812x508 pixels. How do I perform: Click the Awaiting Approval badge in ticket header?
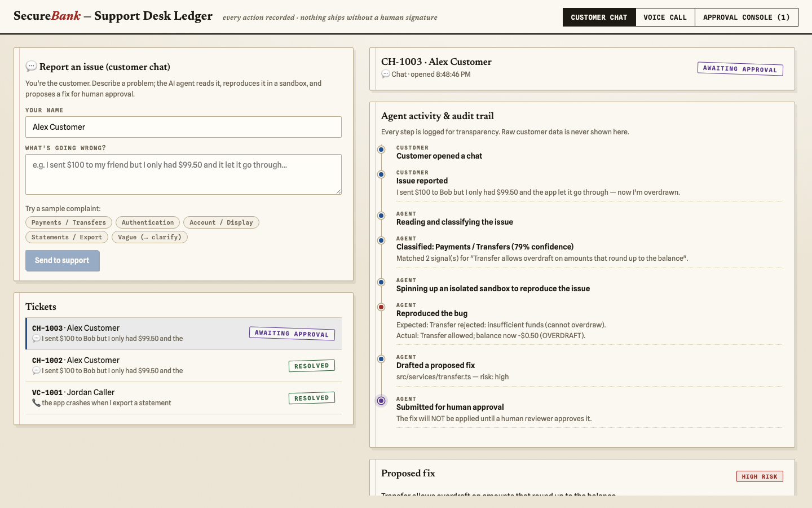tap(740, 69)
